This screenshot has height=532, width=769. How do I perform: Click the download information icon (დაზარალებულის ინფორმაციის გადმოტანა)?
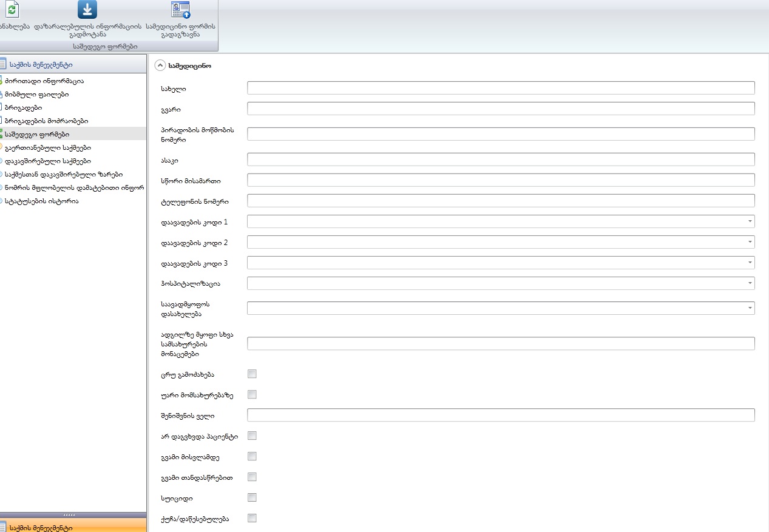point(87,10)
